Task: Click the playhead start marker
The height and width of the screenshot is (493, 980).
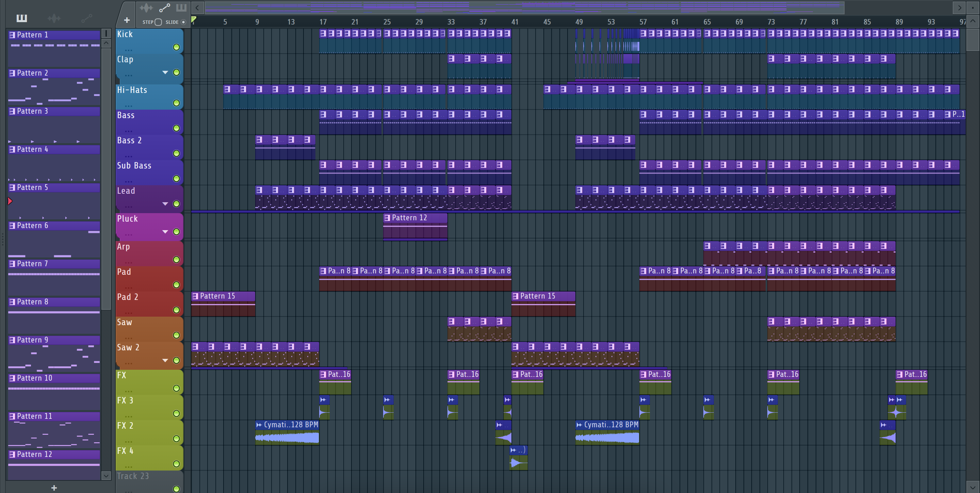Action: tap(194, 19)
